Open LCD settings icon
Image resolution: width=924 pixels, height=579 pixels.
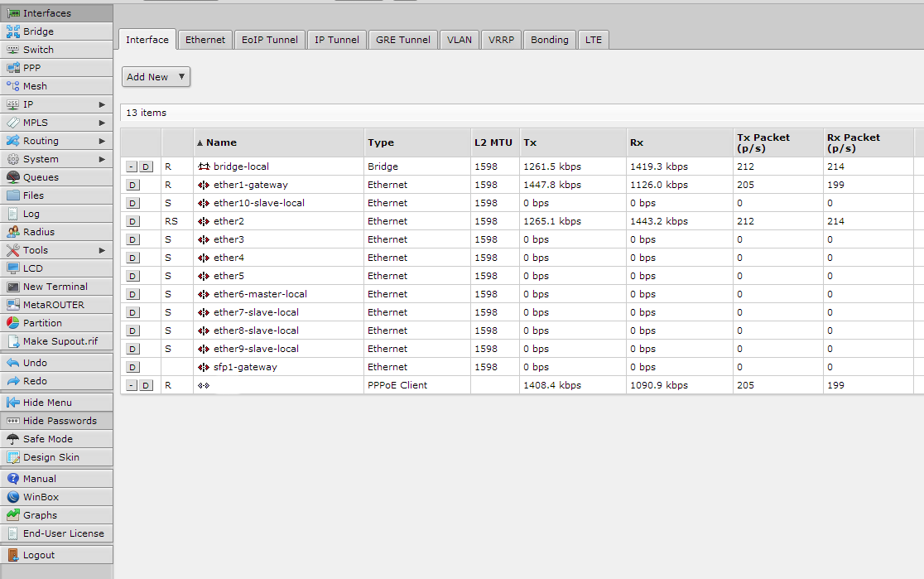point(13,268)
